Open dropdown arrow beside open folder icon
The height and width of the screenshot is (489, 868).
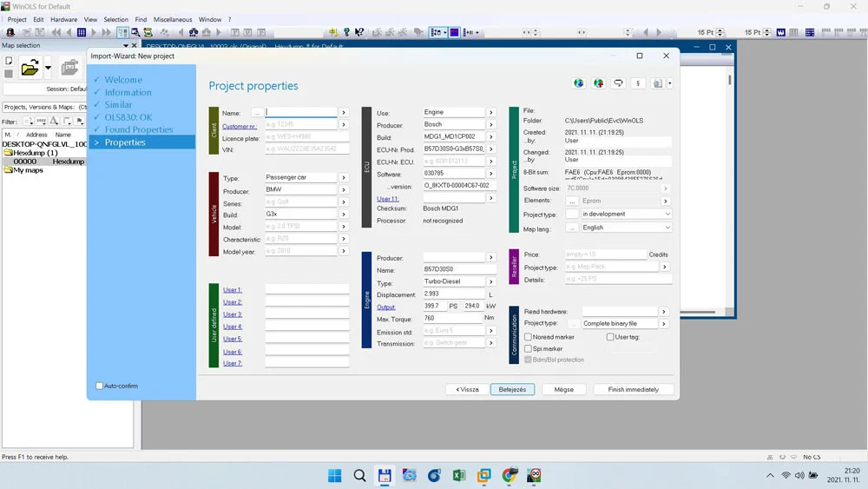pos(48,68)
